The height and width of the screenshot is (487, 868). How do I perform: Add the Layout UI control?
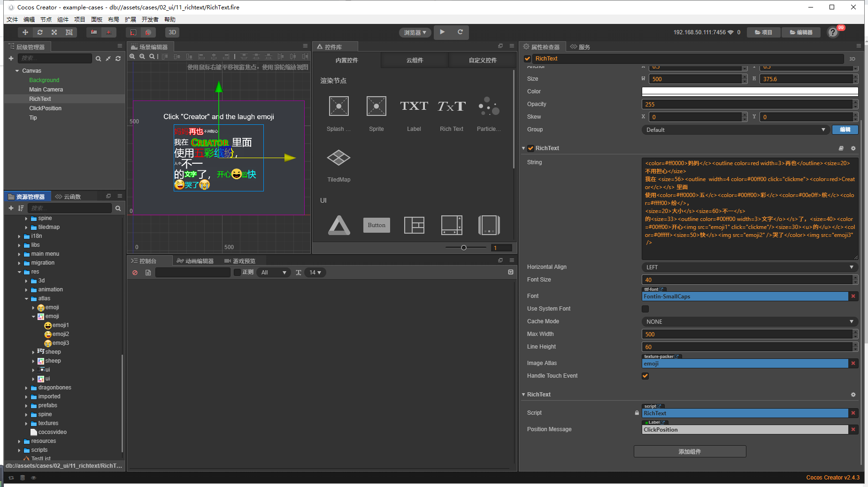414,225
